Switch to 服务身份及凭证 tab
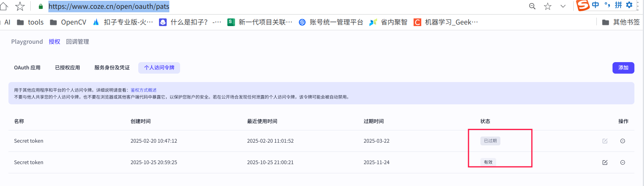This screenshot has width=644, height=186. 112,67
